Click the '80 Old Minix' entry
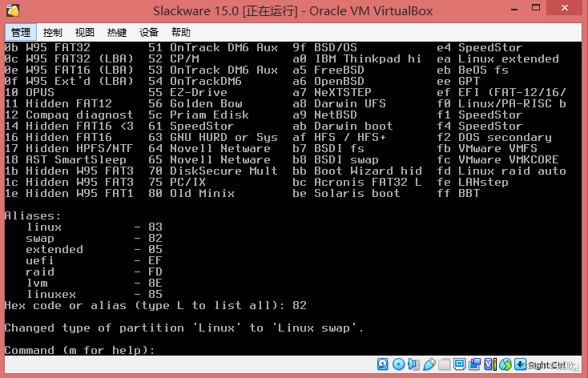Image resolution: width=588 pixels, height=378 pixels. tap(191, 194)
